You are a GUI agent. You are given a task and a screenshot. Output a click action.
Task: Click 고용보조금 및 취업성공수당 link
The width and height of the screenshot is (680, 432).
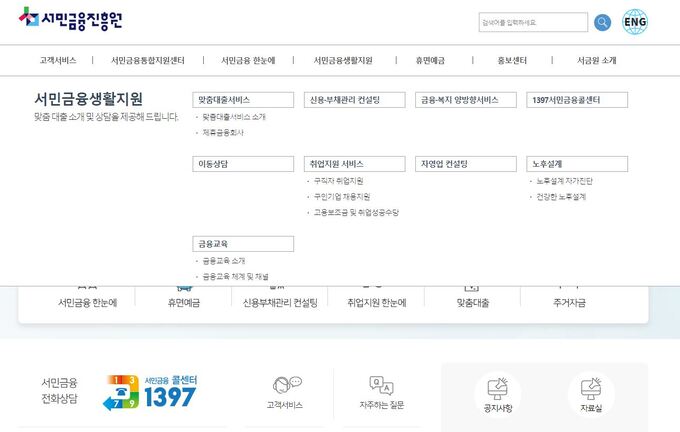coord(355,213)
